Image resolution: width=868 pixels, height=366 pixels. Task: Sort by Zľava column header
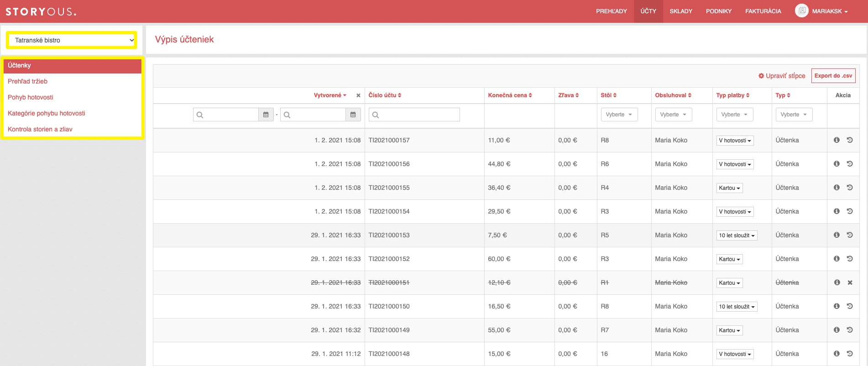(568, 95)
